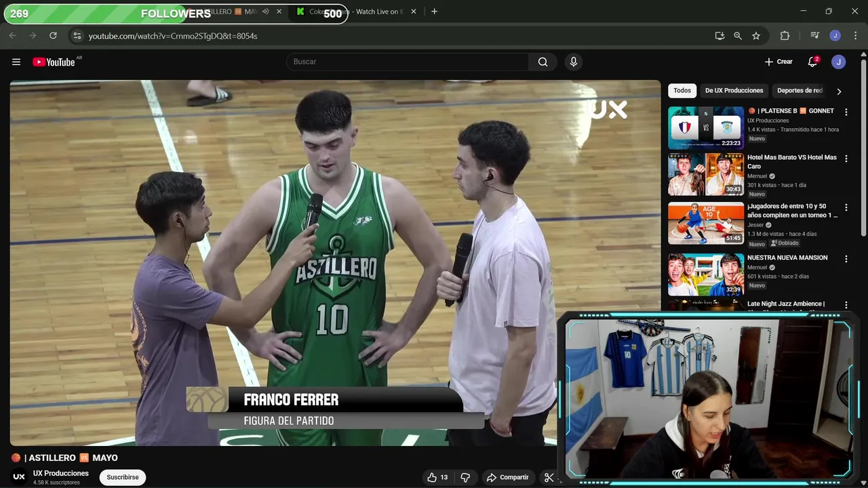Open the Hotel Mas Barato thumbnail

coord(706,174)
